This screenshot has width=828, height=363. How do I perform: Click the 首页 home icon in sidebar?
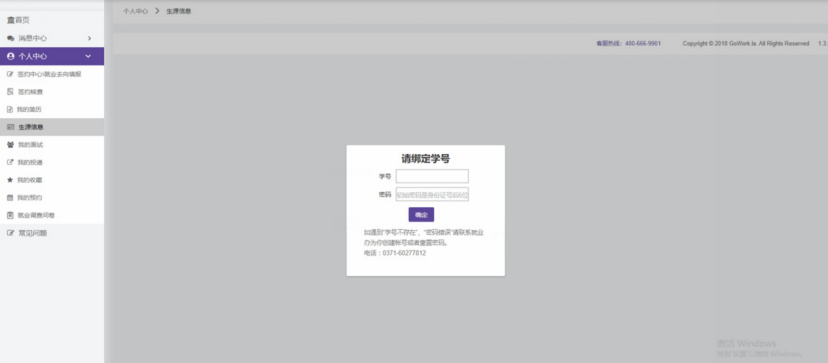point(10,20)
